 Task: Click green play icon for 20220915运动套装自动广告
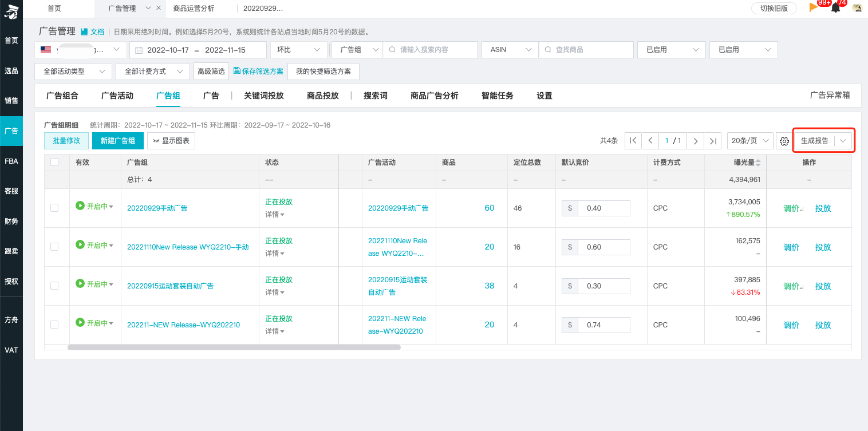[x=80, y=283]
